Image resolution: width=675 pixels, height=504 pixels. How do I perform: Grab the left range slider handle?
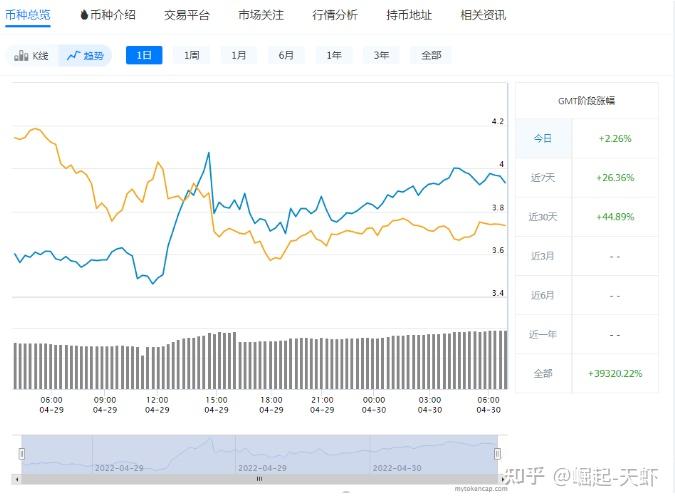point(22,454)
